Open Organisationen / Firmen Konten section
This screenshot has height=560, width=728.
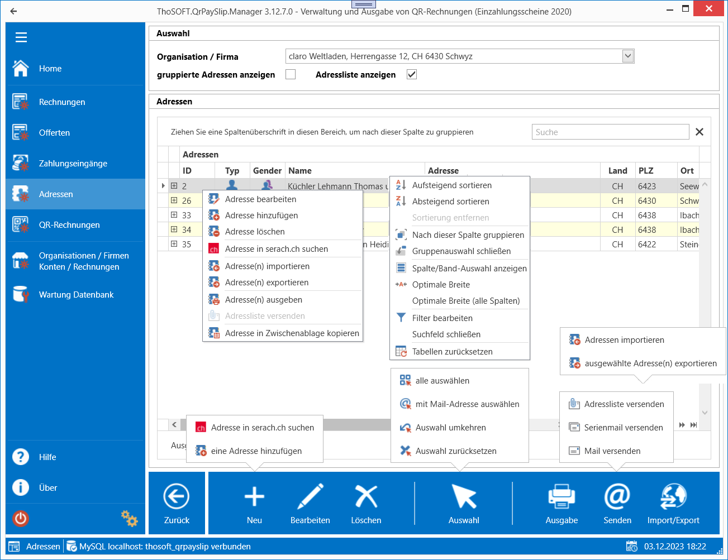[x=75, y=261]
